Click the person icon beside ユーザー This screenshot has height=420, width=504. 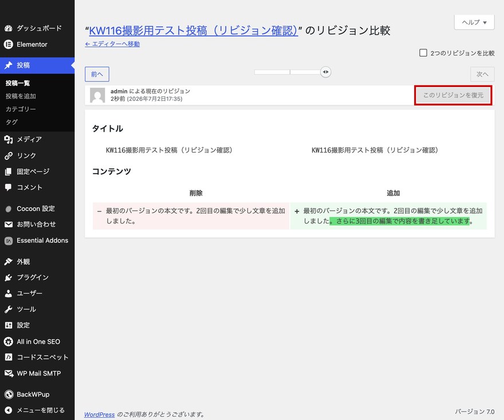click(9, 293)
